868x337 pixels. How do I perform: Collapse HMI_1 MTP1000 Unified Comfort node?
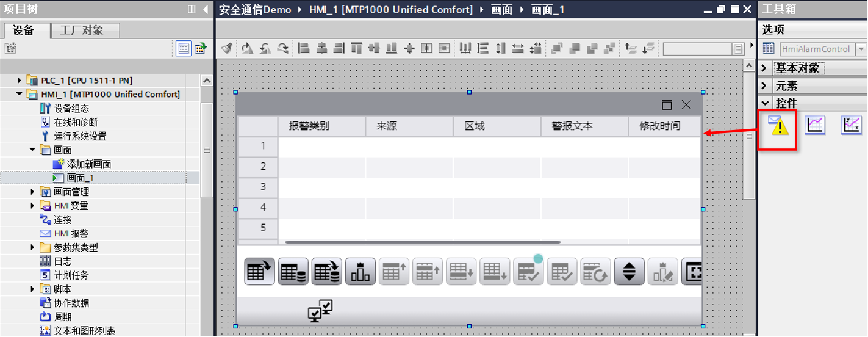(x=19, y=94)
